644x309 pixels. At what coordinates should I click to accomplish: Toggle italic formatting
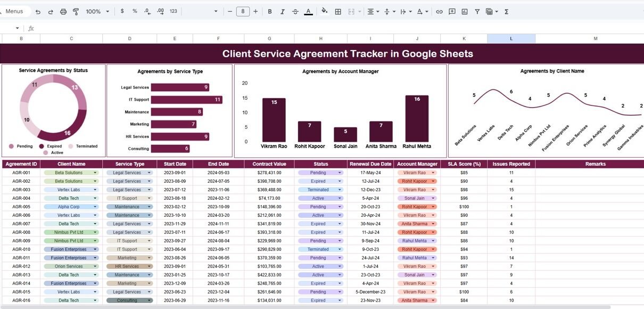[x=283, y=11]
